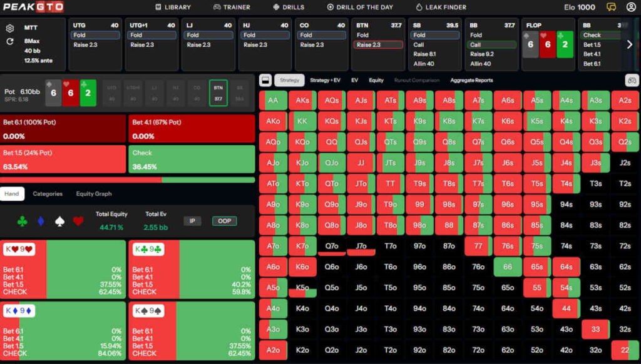Select Check for BB on flop

click(x=601, y=35)
